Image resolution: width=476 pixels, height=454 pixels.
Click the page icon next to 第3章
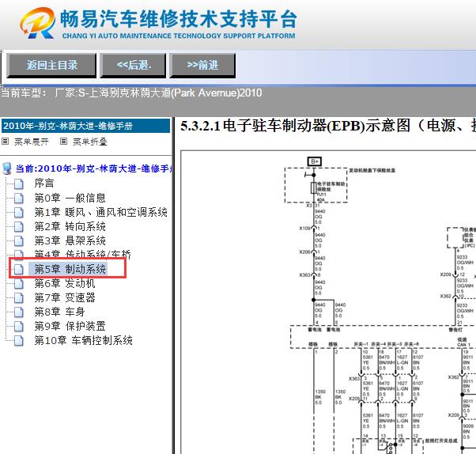point(18,240)
